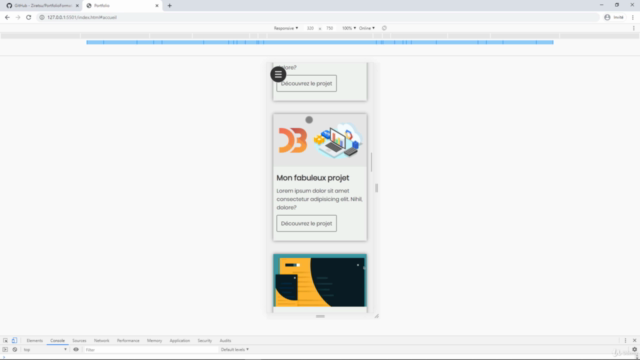Click the viewport height field
This screenshot has height=360, width=640.
[329, 28]
